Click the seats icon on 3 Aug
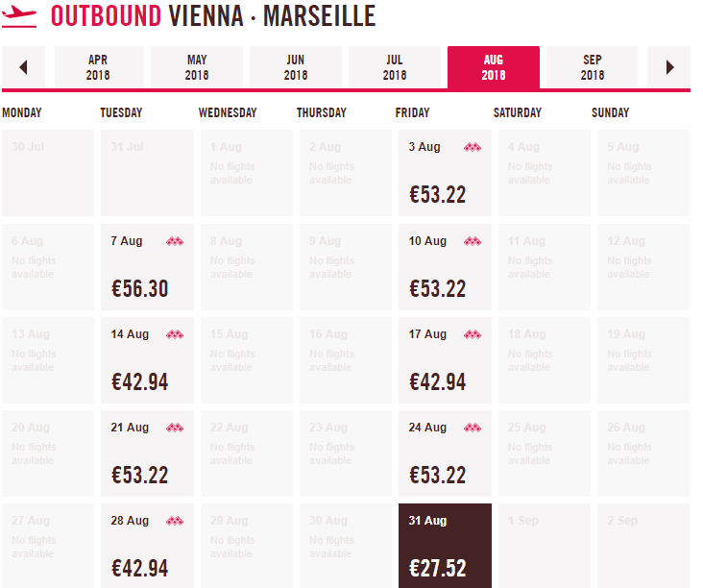This screenshot has height=588, width=703. pyautogui.click(x=472, y=147)
